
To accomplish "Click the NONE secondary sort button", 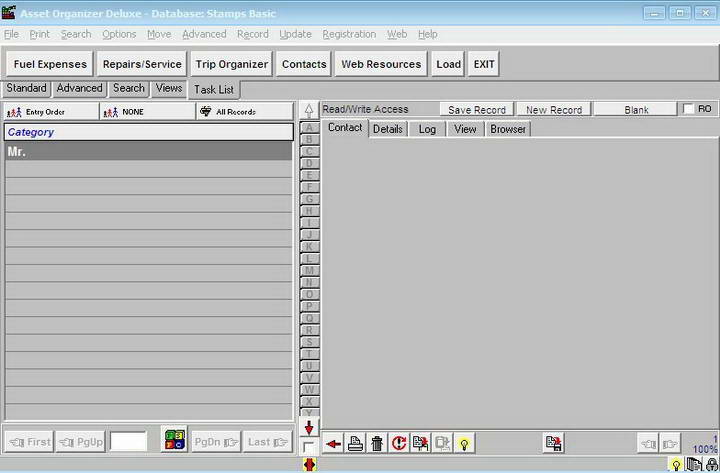I will point(148,112).
